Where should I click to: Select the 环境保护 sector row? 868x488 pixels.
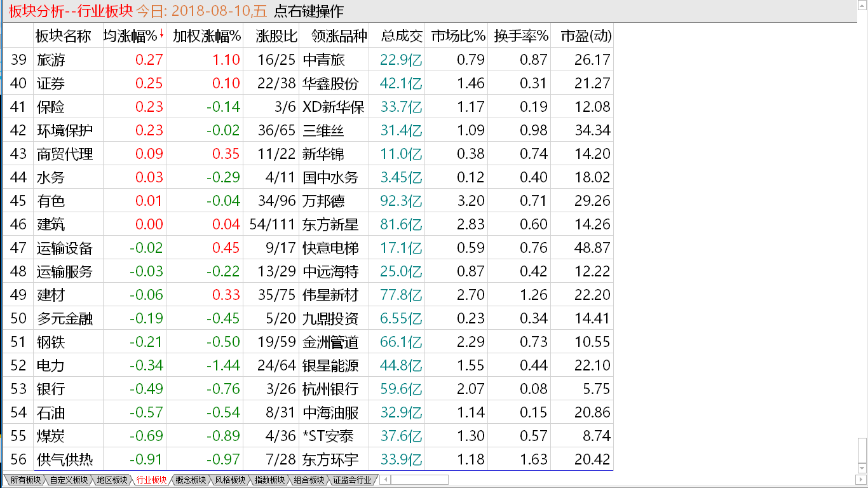click(x=308, y=130)
